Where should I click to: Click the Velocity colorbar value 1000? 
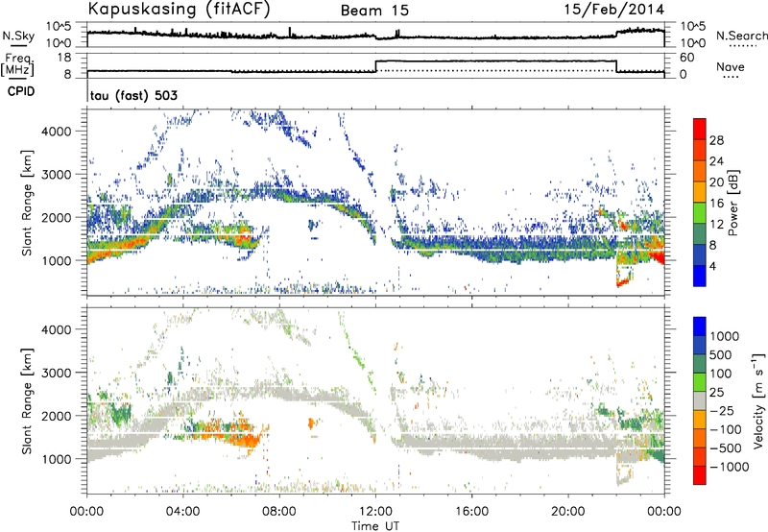725,336
